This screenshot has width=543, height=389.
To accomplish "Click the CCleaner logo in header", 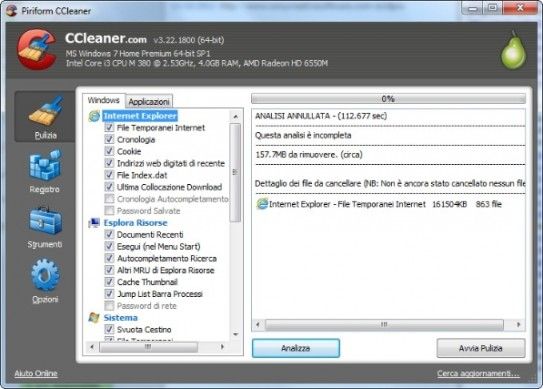I will pos(37,49).
